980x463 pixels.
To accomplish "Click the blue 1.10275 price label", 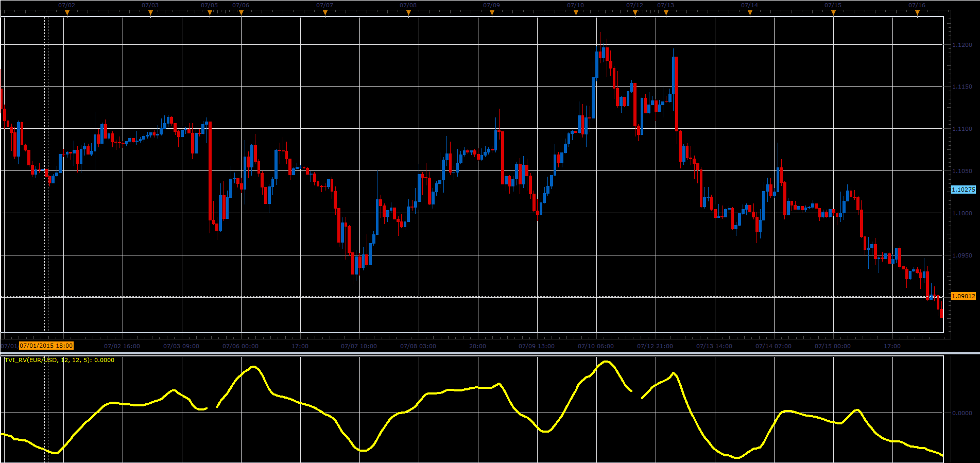I will [x=963, y=190].
